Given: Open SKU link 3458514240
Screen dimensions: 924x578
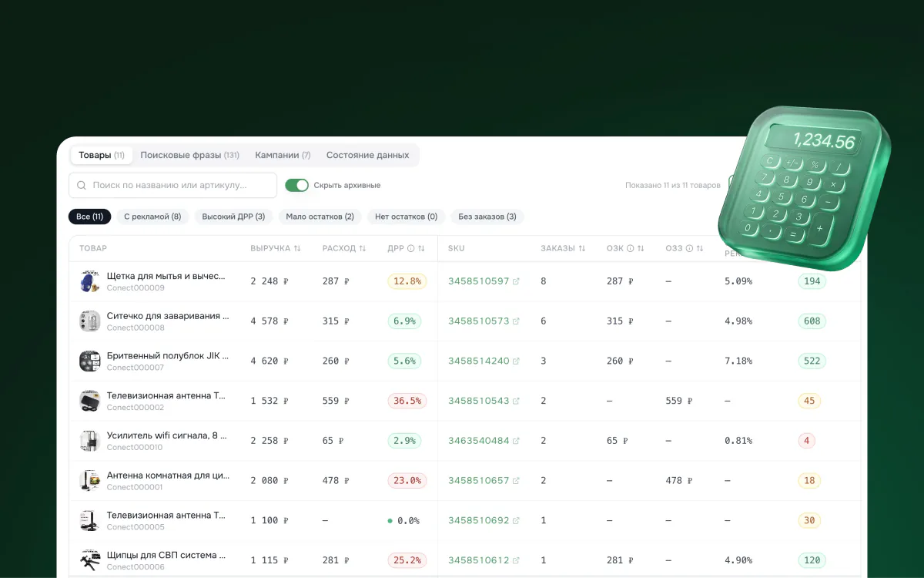Looking at the screenshot, I should tap(478, 361).
